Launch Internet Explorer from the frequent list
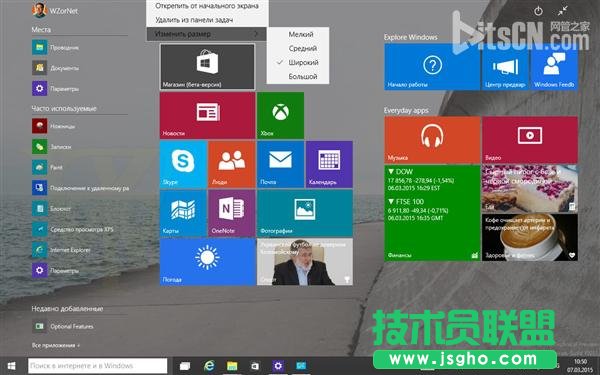This screenshot has height=375, width=600. coord(62,250)
